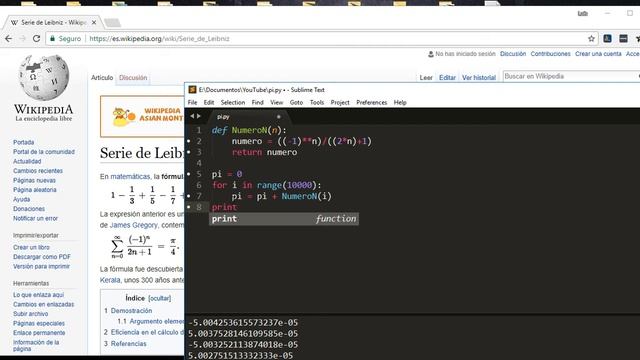Click the Editar tab on Wikipedia

(x=447, y=78)
